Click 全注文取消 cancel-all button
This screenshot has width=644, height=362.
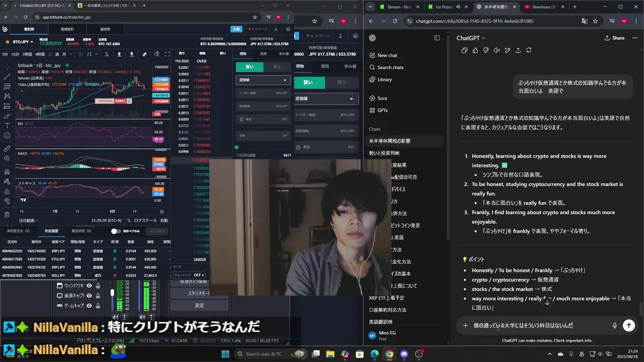click(x=157, y=231)
